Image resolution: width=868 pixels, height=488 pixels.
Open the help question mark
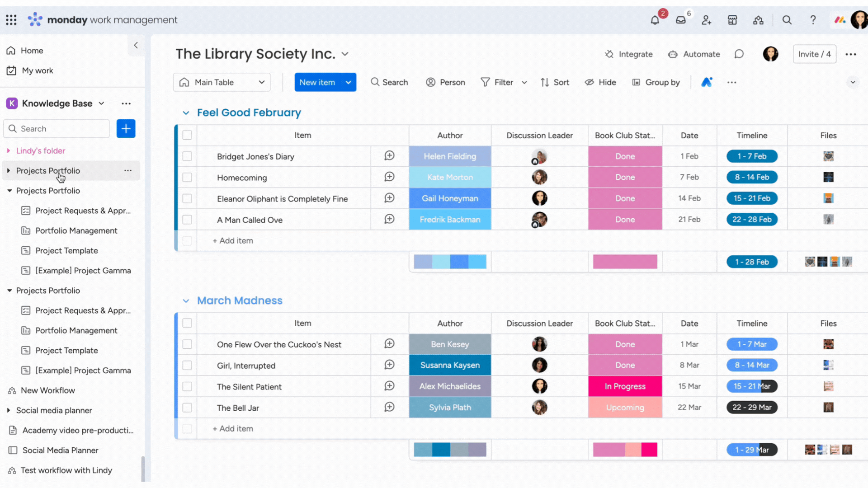tap(813, 20)
